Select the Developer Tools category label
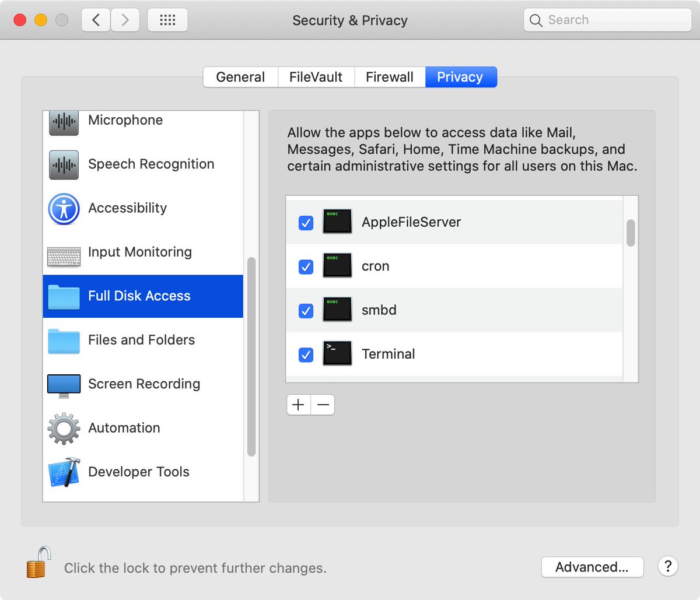 [x=139, y=472]
